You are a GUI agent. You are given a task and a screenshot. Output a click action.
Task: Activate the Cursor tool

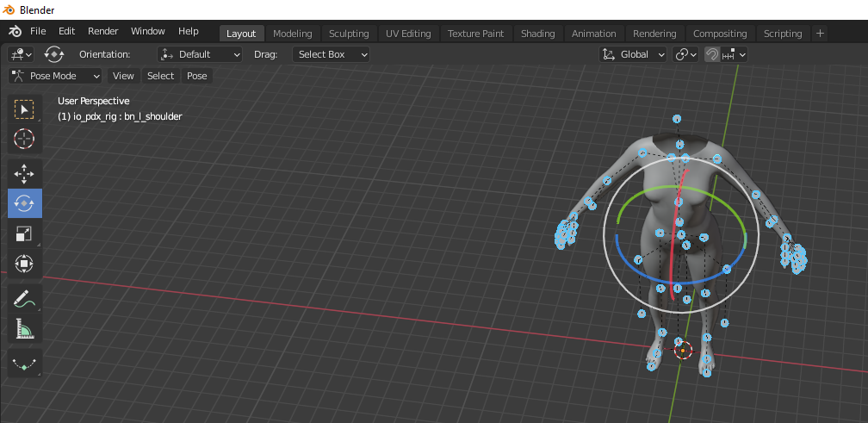24,139
